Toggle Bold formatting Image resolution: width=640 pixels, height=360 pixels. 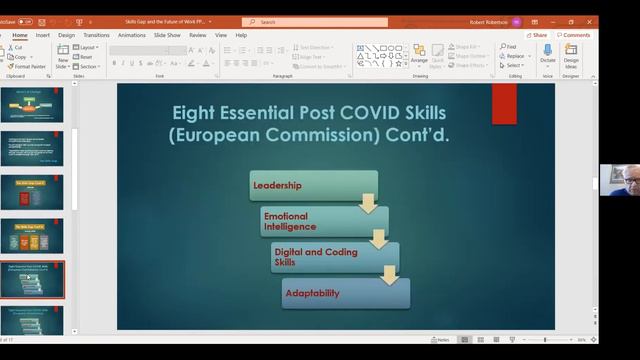pyautogui.click(x=114, y=63)
